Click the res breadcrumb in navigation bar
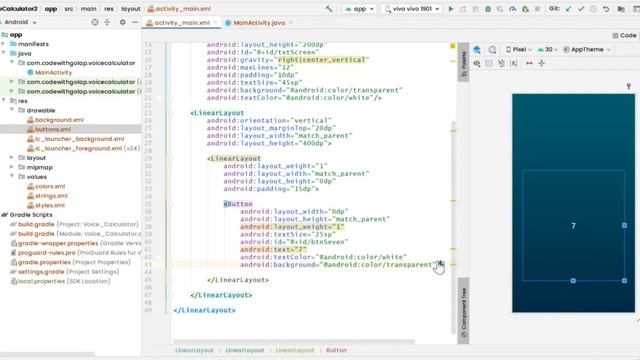 tap(109, 9)
